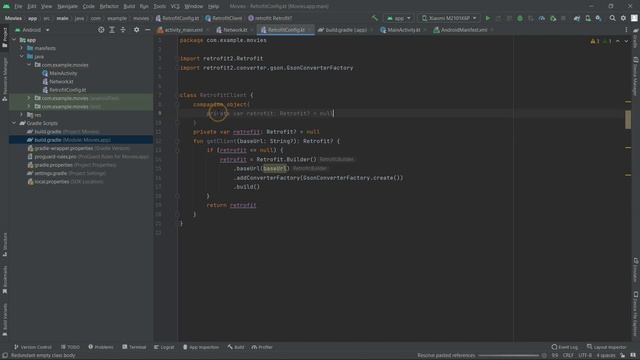The image size is (640, 360).
Task: Open the Build menu
Action: pos(129,6)
